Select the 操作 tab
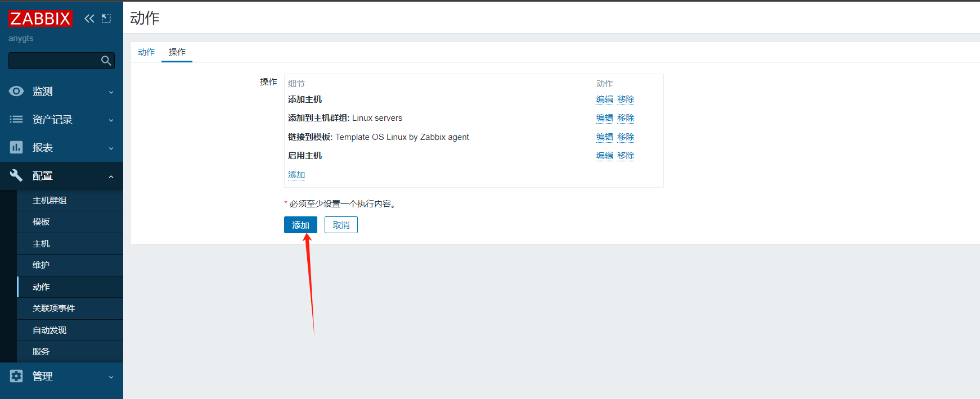 pos(177,52)
